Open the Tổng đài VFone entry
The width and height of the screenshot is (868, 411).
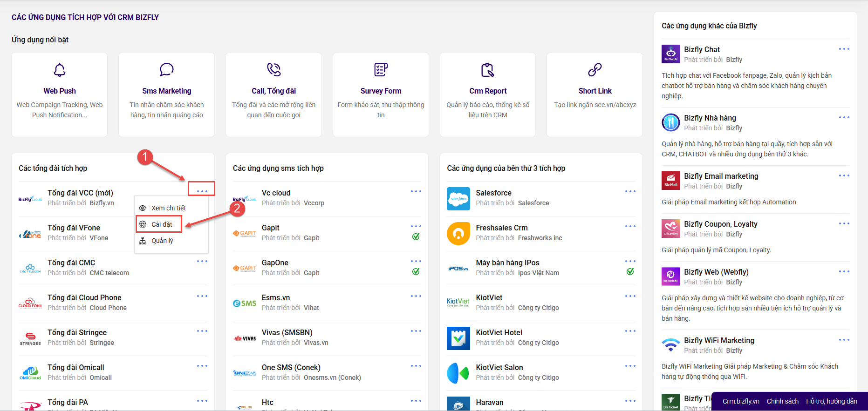click(x=74, y=228)
